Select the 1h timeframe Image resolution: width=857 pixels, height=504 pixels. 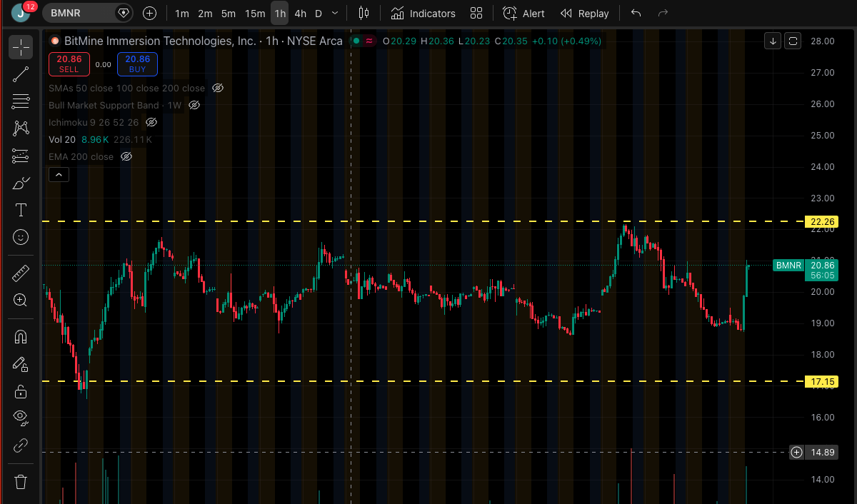pos(280,14)
